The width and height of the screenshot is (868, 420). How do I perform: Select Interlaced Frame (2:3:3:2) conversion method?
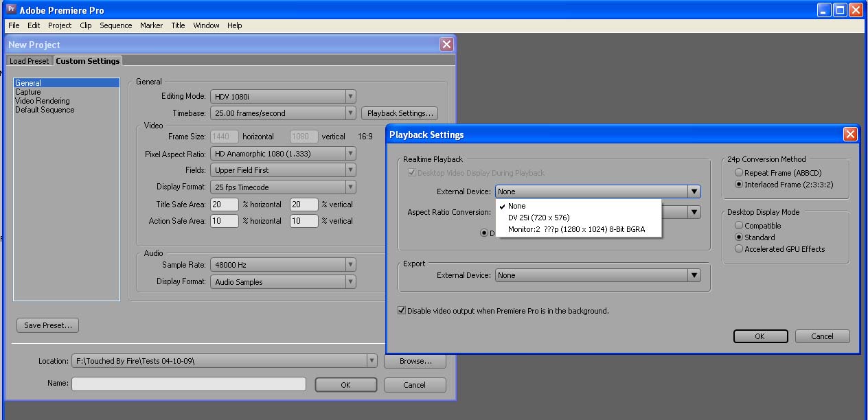click(x=739, y=185)
